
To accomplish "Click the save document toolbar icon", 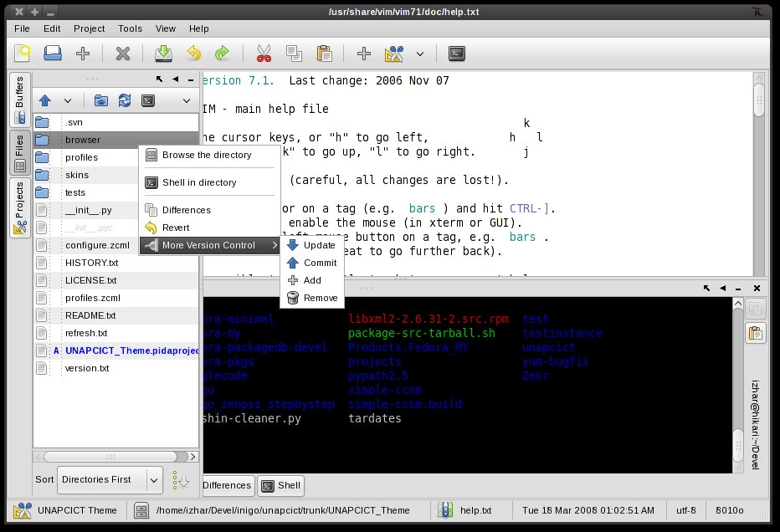I will pyautogui.click(x=163, y=54).
